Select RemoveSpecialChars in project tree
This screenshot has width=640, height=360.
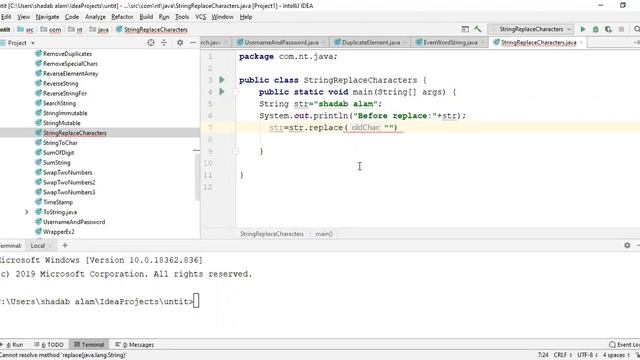70,64
